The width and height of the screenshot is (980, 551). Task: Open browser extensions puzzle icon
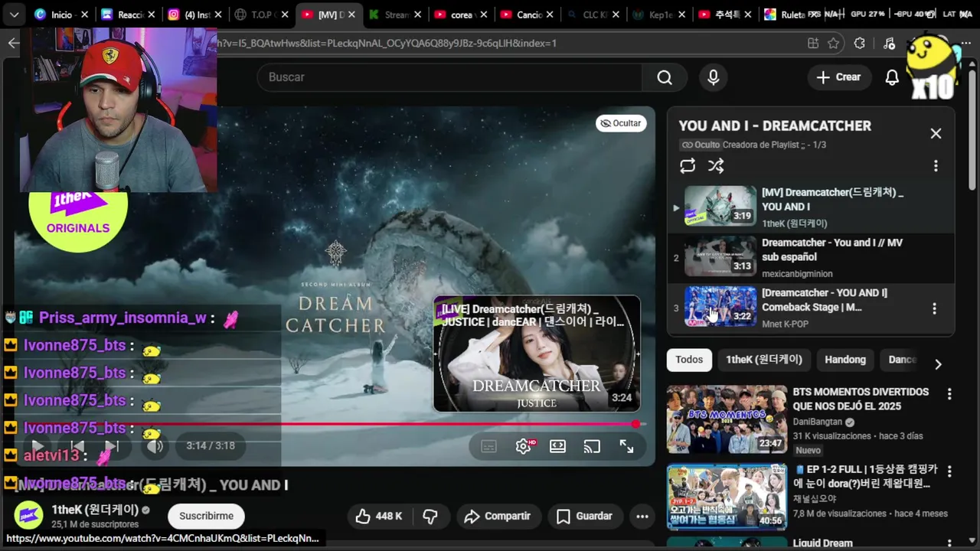tap(860, 44)
